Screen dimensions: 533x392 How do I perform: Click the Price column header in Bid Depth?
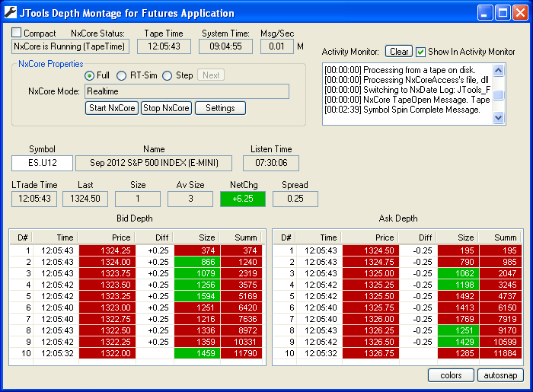(x=107, y=237)
